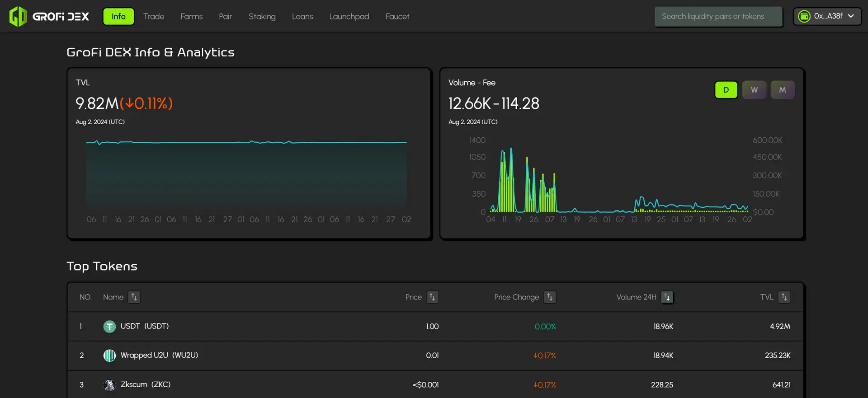The image size is (868, 398).
Task: Sort tokens by Name column
Action: point(134,297)
